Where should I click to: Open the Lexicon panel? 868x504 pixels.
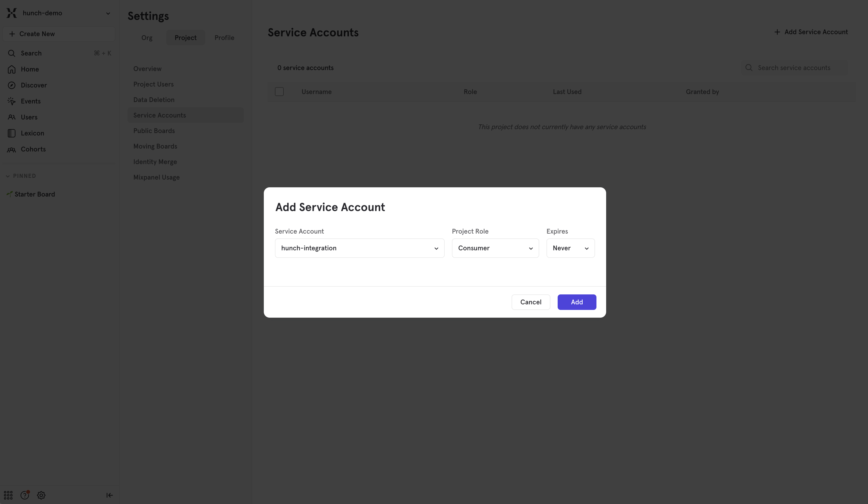32,133
